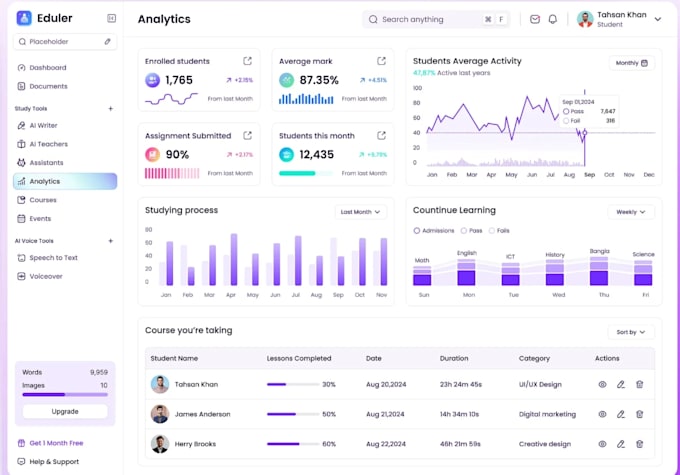Viewport: 680px width, 475px height.
Task: Toggle Fail series in activity tooltip
Action: click(566, 121)
